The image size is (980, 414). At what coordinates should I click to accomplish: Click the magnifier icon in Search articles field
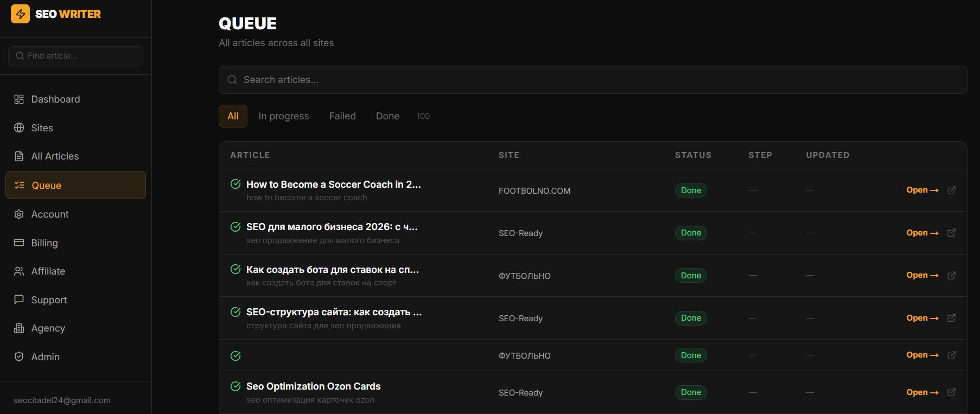[232, 80]
